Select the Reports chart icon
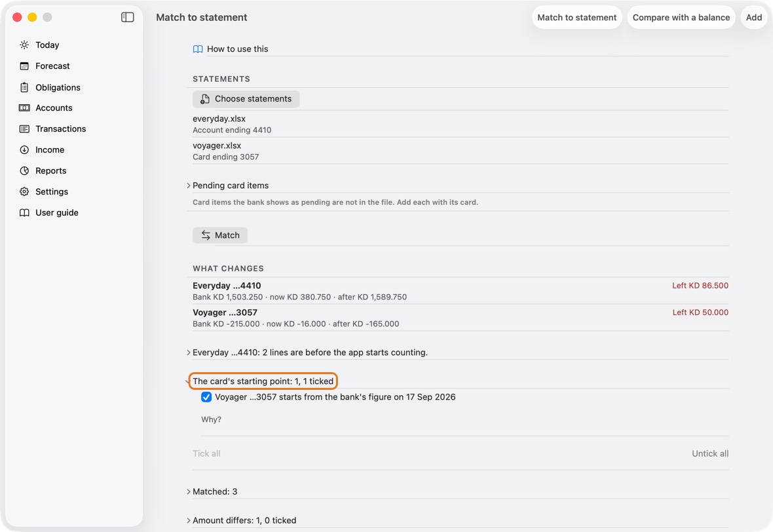The width and height of the screenshot is (773, 532). tap(24, 170)
